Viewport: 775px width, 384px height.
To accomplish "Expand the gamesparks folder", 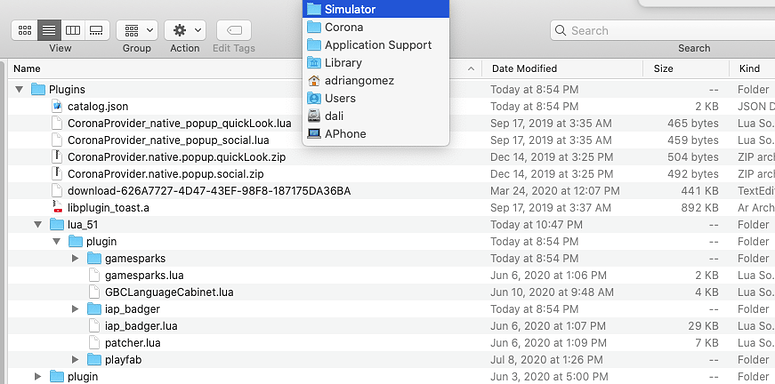I will 75,258.
